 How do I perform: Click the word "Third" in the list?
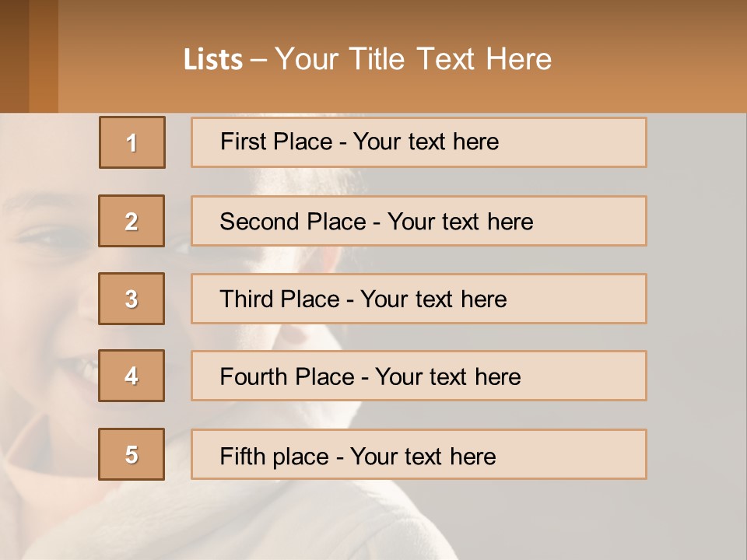point(247,299)
